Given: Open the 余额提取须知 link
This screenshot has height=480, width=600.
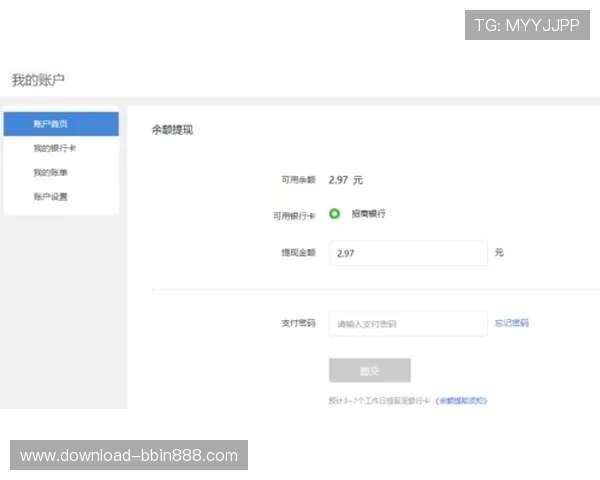Looking at the screenshot, I should (x=461, y=401).
